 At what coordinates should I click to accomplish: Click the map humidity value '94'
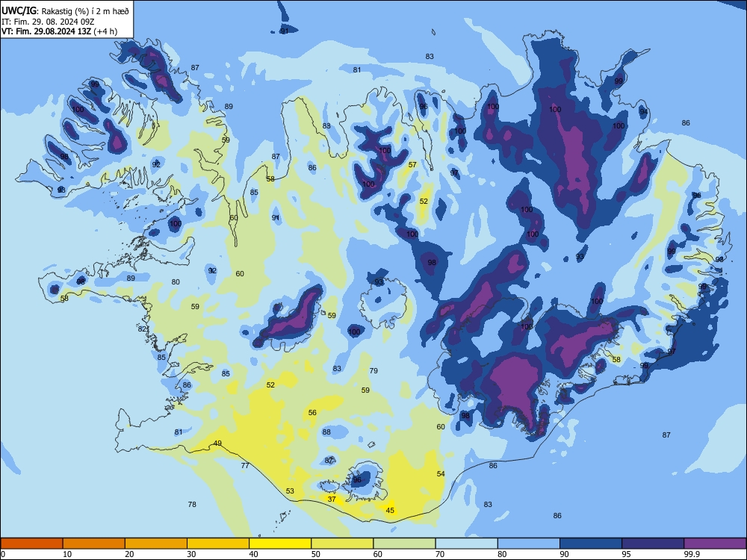pyautogui.click(x=644, y=112)
